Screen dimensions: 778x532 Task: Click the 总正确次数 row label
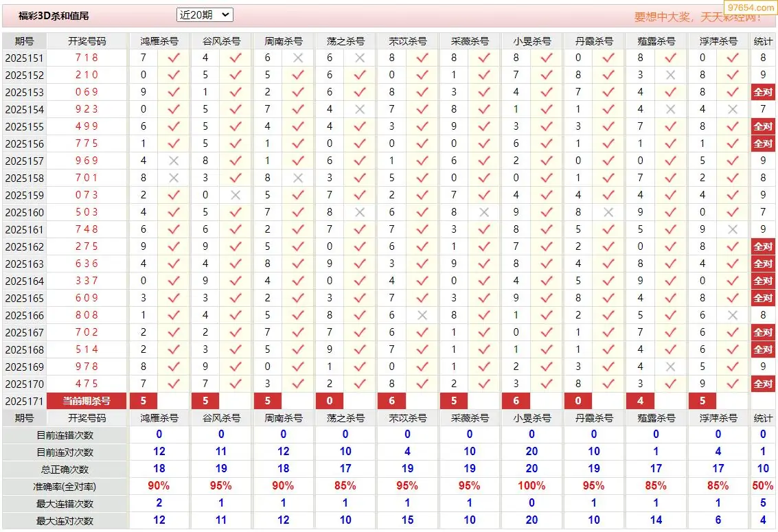[x=65, y=470]
